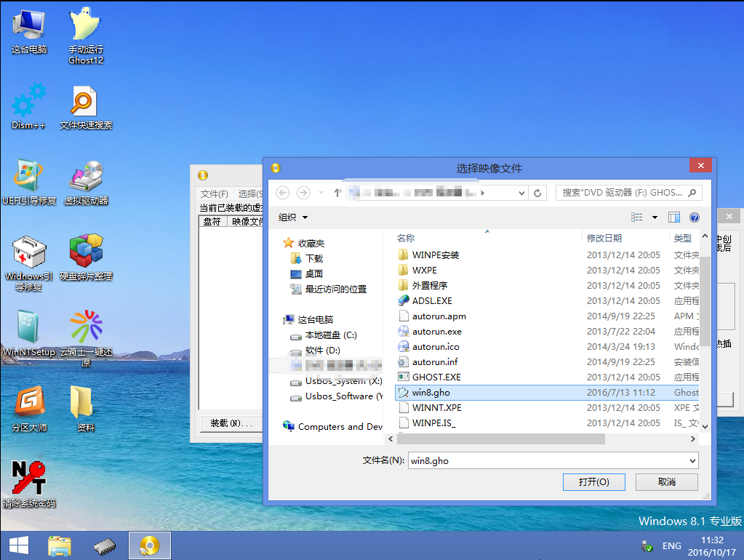744x560 pixels.
Task: Click the up one level arrow
Action: point(337,193)
